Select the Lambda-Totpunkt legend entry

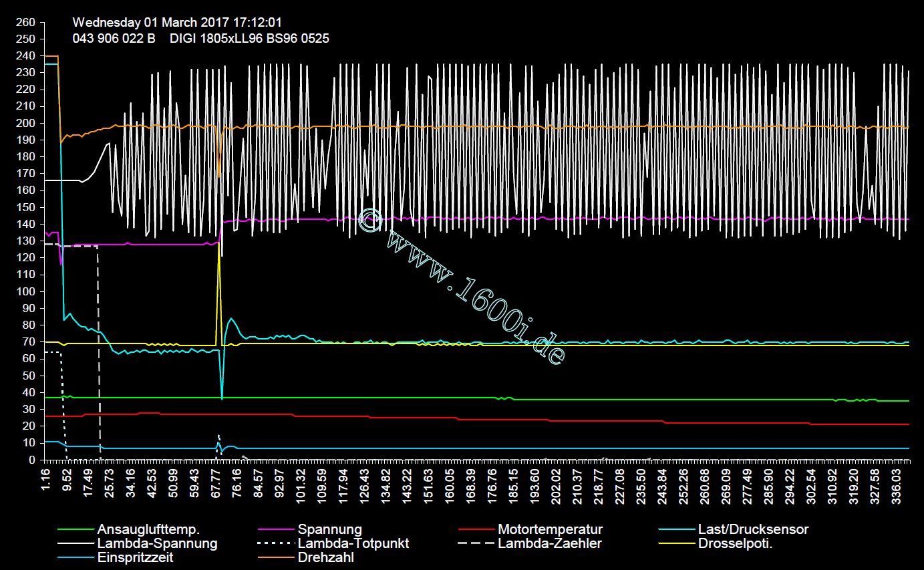353,543
